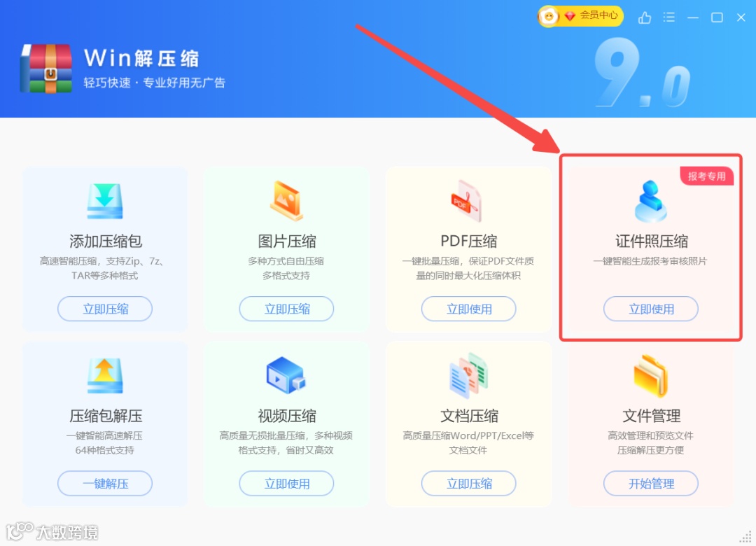Click the 文件管理 yellow folder icon
This screenshot has height=546, width=756.
(x=651, y=376)
